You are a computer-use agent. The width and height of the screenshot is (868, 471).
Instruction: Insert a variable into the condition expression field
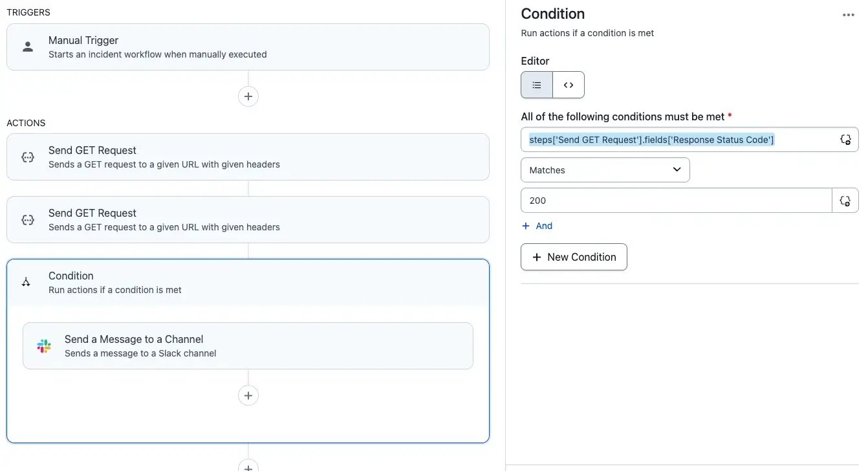845,139
